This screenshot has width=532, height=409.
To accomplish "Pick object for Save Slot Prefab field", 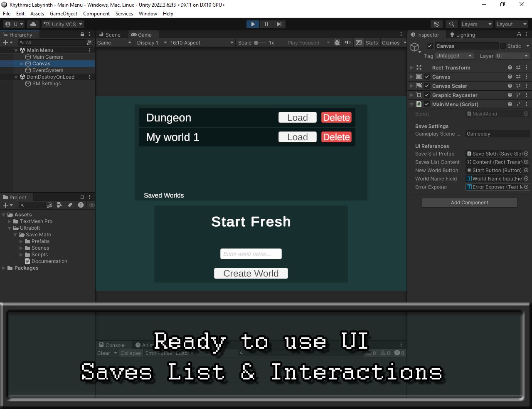I will pyautogui.click(x=526, y=154).
